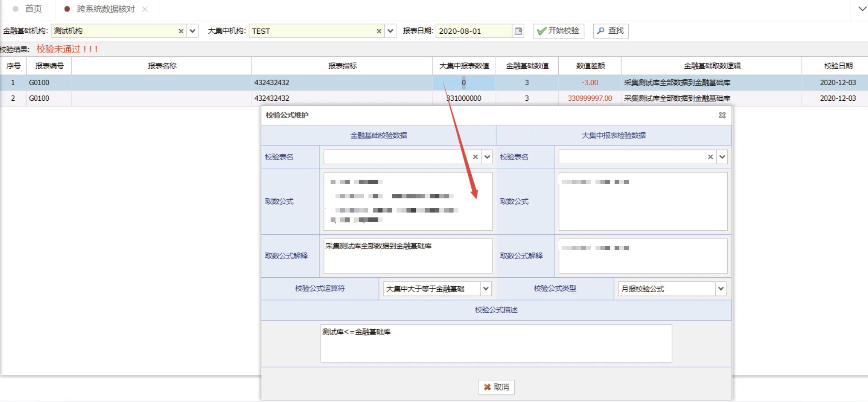
Task: Expand the 金融基础机构 dropdown
Action: 193,31
